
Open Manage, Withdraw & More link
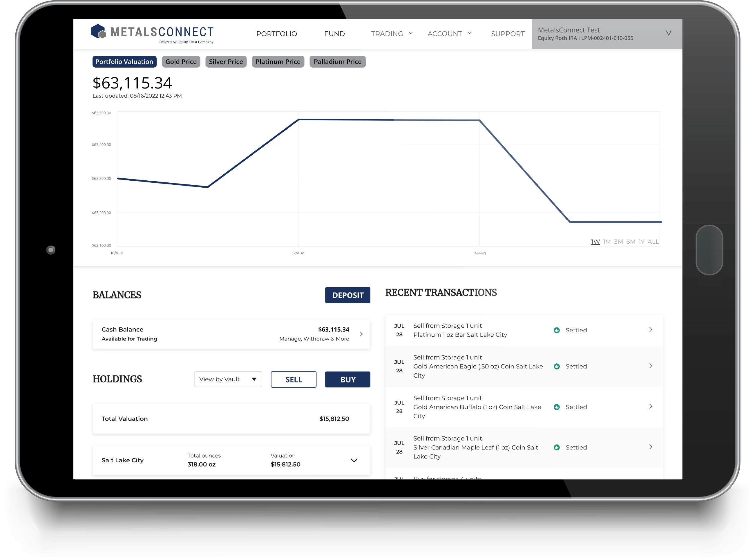(314, 339)
